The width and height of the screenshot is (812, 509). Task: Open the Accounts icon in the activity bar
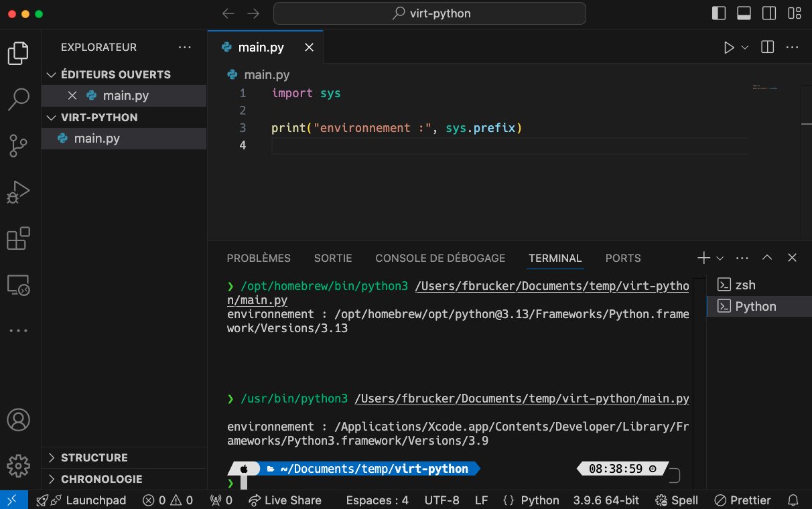point(18,420)
